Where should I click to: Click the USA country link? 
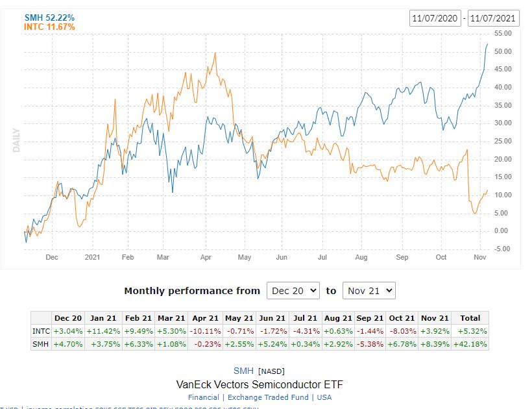324,397
